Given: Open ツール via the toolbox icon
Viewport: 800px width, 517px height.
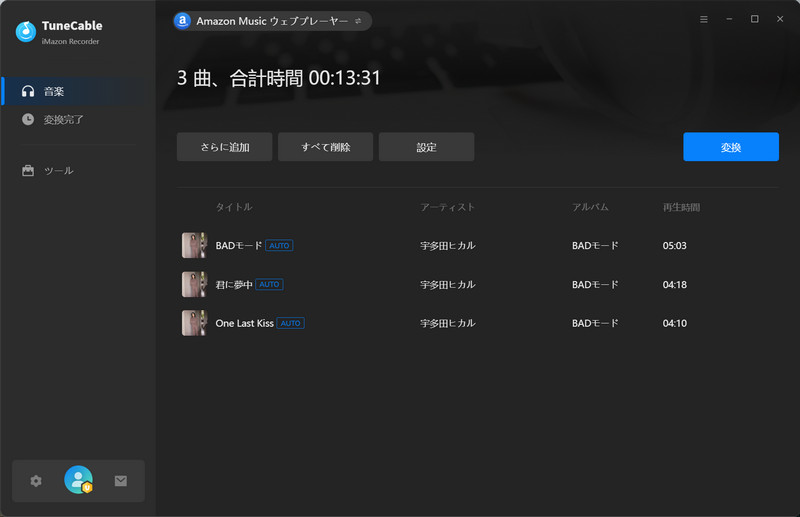Looking at the screenshot, I should click(x=28, y=170).
